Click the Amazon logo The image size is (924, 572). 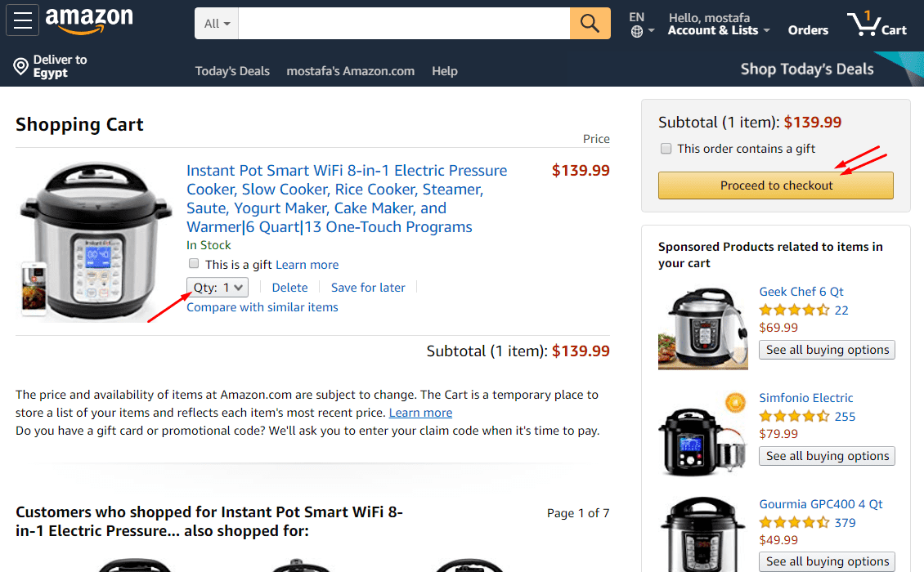(89, 21)
